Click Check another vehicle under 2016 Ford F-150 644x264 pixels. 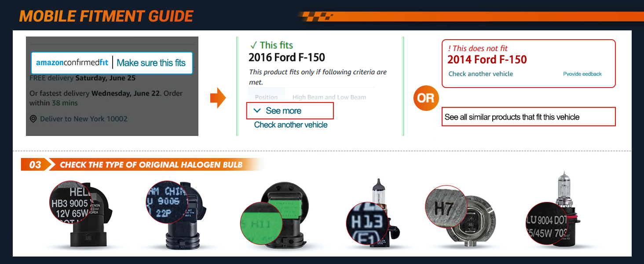291,125
